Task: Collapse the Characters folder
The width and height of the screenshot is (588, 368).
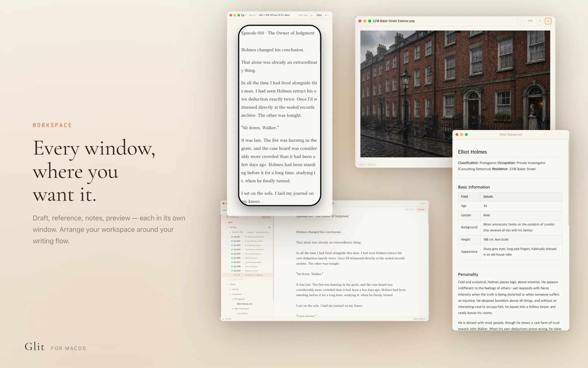Action: [x=230, y=294]
